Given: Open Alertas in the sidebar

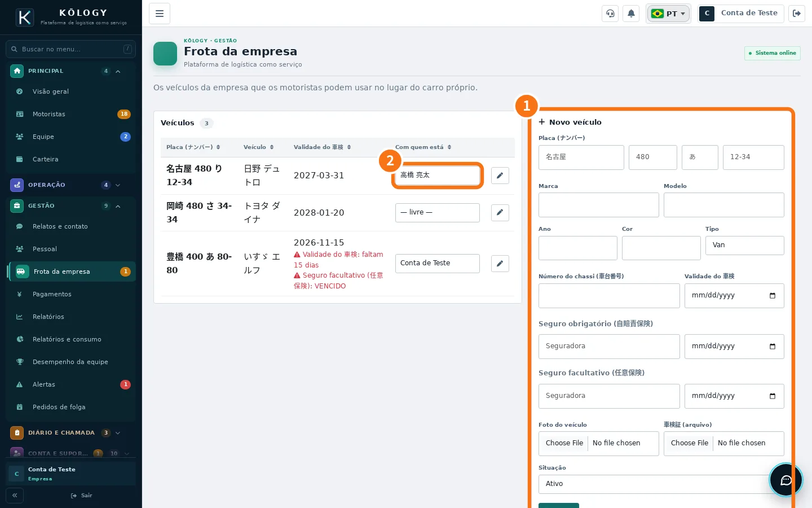Looking at the screenshot, I should pos(71,384).
